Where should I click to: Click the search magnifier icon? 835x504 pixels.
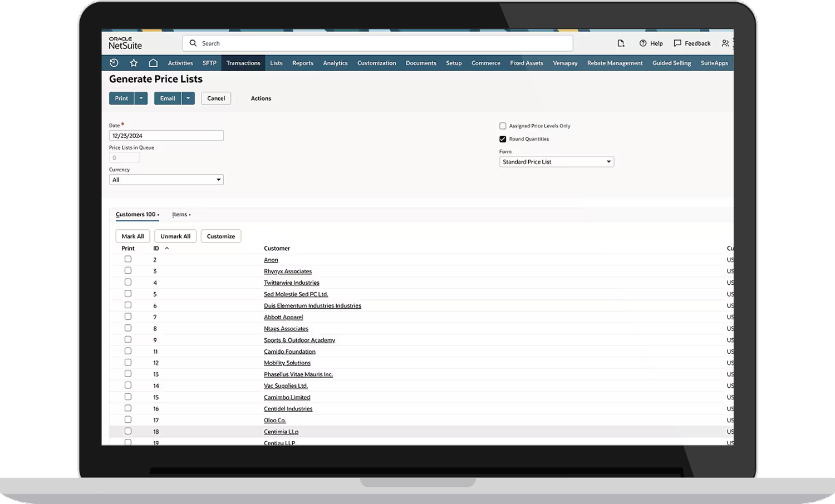point(193,43)
